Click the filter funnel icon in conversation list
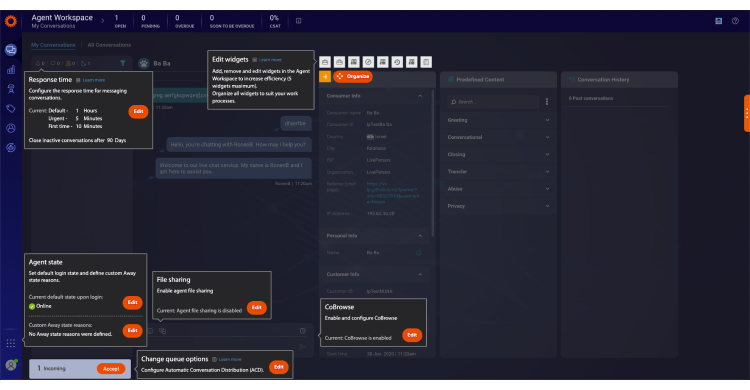This screenshot has height=390, width=750. (x=122, y=63)
